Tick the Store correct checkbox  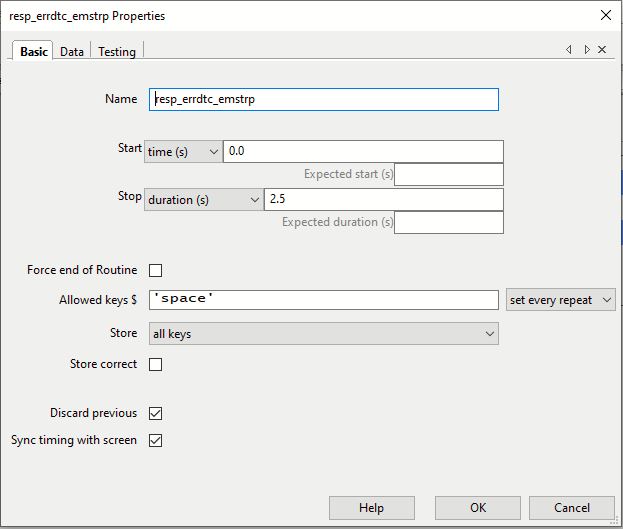tap(155, 364)
